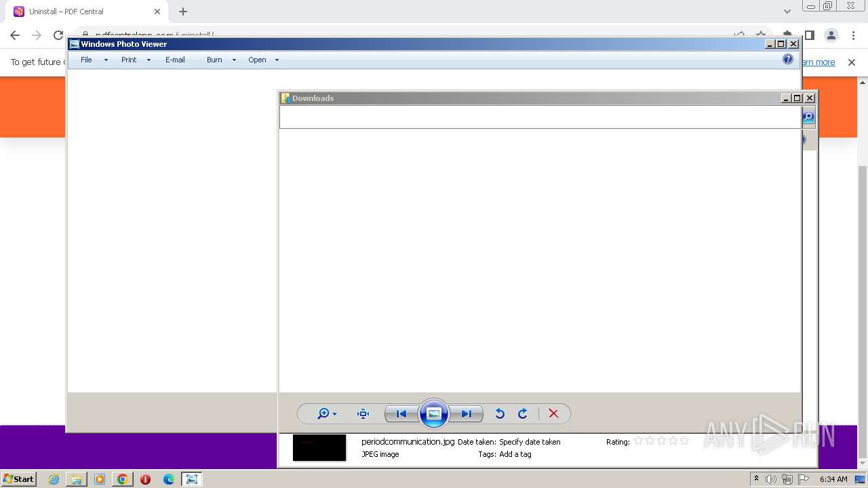Switch to Chrome from taskbar
Viewport: 868px width, 488px height.
coord(123,479)
